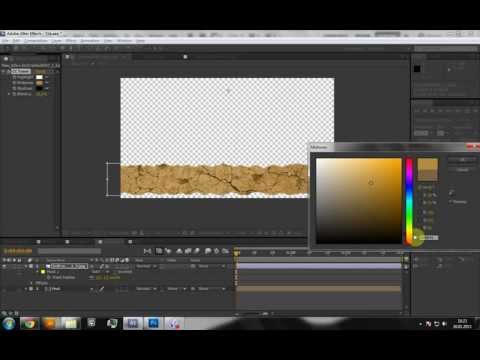The width and height of the screenshot is (480, 360).
Task: Click the system tray volume icon
Action: pyautogui.click(x=444, y=324)
